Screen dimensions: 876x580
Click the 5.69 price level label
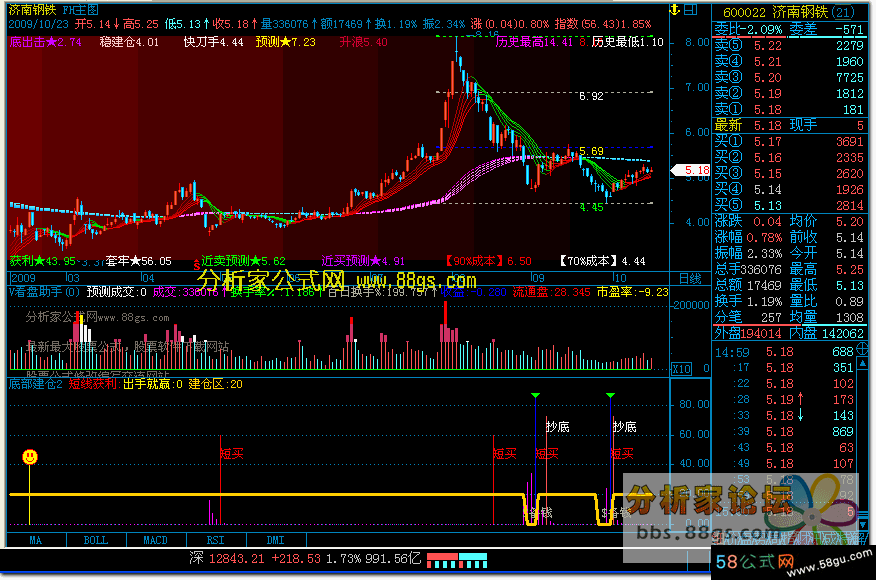pyautogui.click(x=592, y=151)
